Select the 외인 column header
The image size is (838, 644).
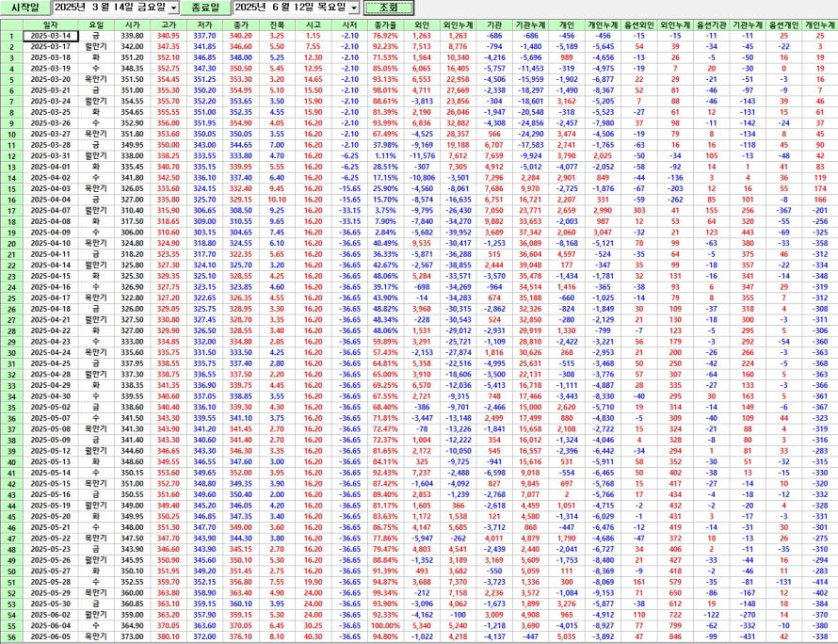coord(422,25)
